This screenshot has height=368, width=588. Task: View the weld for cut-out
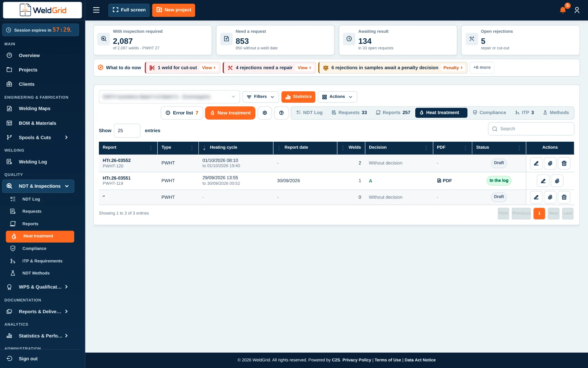pos(209,68)
